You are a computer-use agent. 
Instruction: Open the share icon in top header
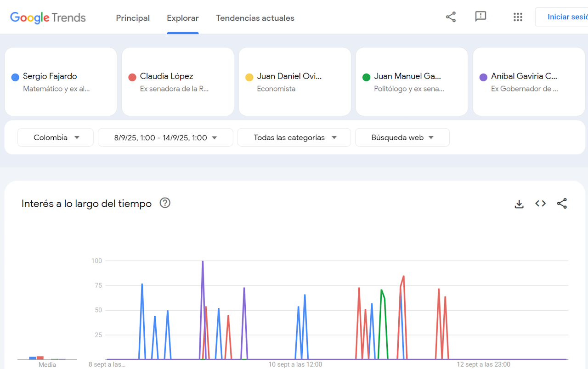click(451, 17)
